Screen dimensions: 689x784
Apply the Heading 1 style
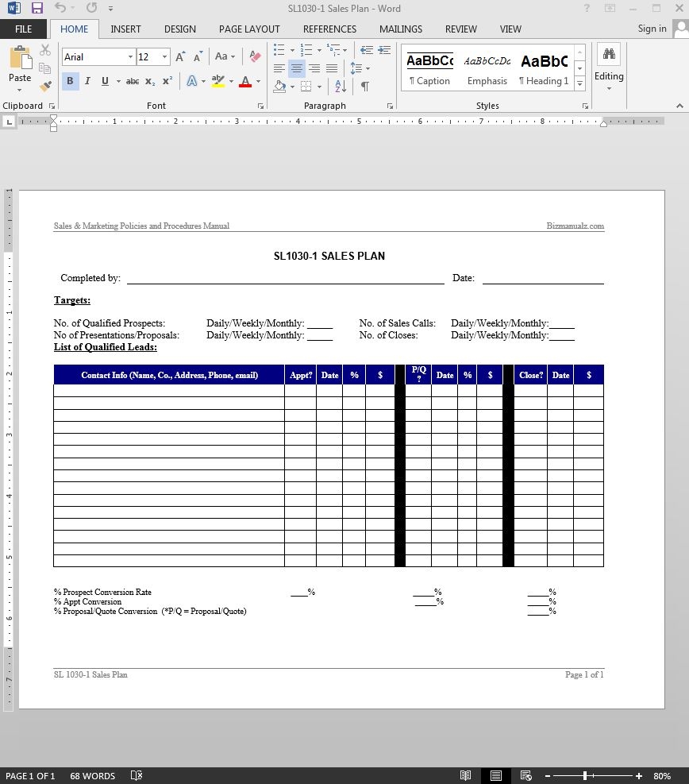click(544, 68)
